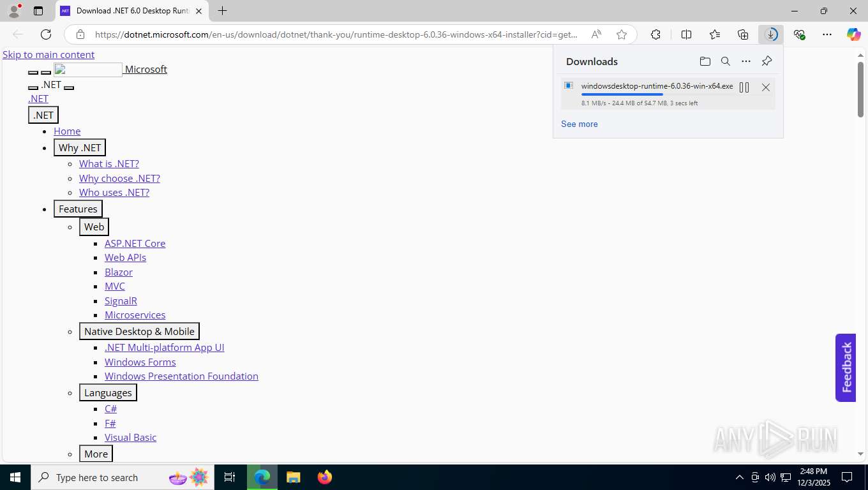Open Downloads toolbar button
This screenshot has width=868, height=490.
[x=771, y=34]
